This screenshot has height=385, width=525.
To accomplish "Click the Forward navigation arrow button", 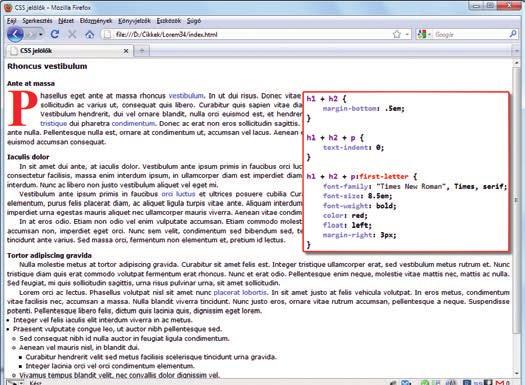I will [31, 34].
